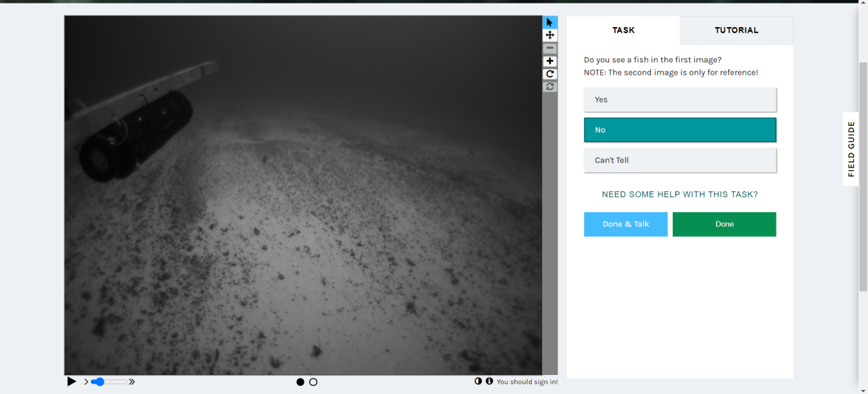Click the green Done button
This screenshot has width=868, height=394.
[724, 224]
